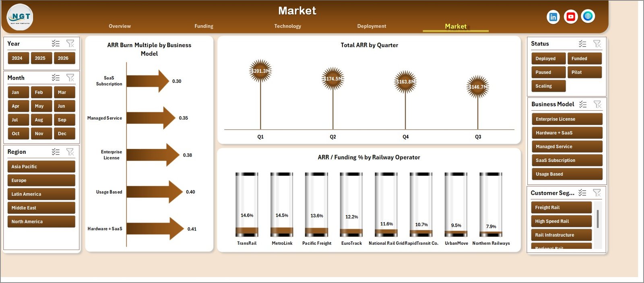Toggle multi-select on Business Model slicer
This screenshot has height=283, width=644.
click(583, 104)
